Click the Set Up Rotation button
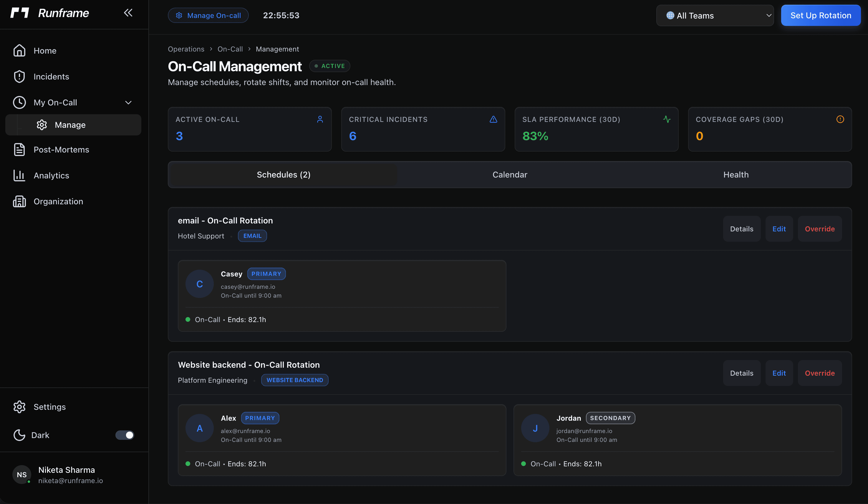The height and width of the screenshot is (504, 868). coord(821,15)
